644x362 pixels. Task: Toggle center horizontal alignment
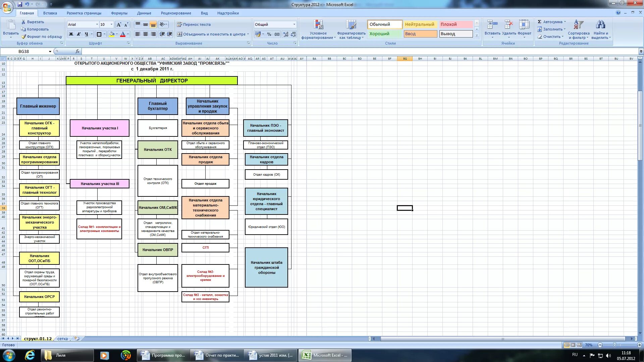[x=146, y=34]
